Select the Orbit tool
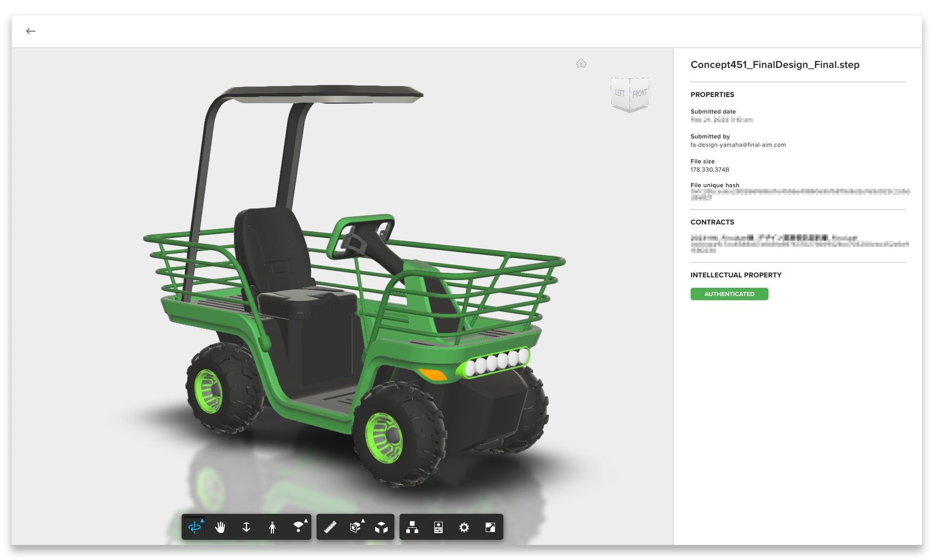The width and height of the screenshot is (934, 560). tap(195, 528)
